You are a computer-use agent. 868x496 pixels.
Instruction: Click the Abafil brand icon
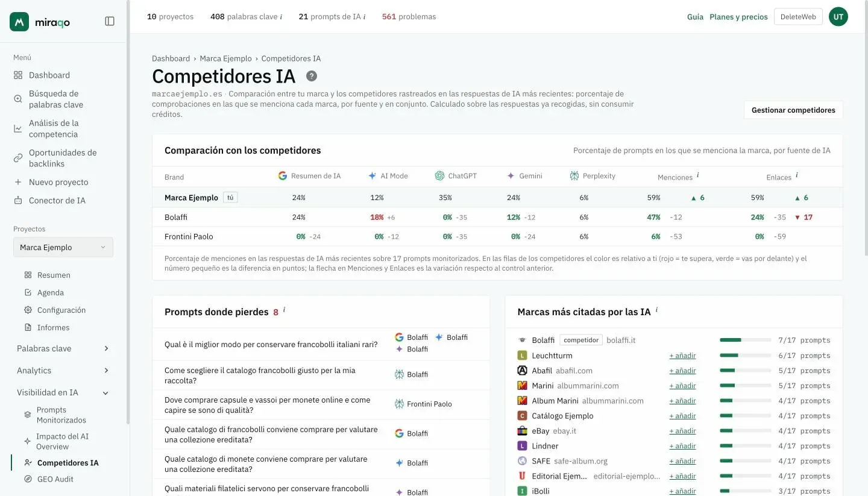click(x=523, y=371)
